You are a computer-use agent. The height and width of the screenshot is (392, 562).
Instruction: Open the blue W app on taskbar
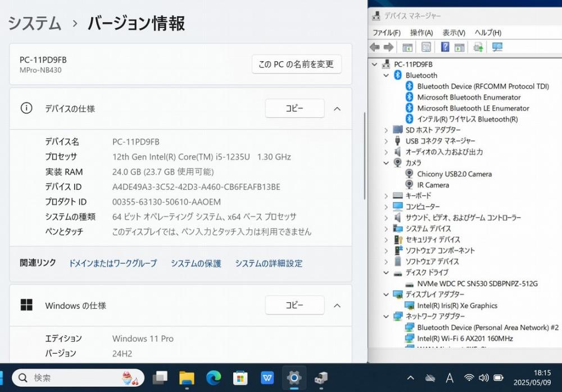[x=267, y=377]
